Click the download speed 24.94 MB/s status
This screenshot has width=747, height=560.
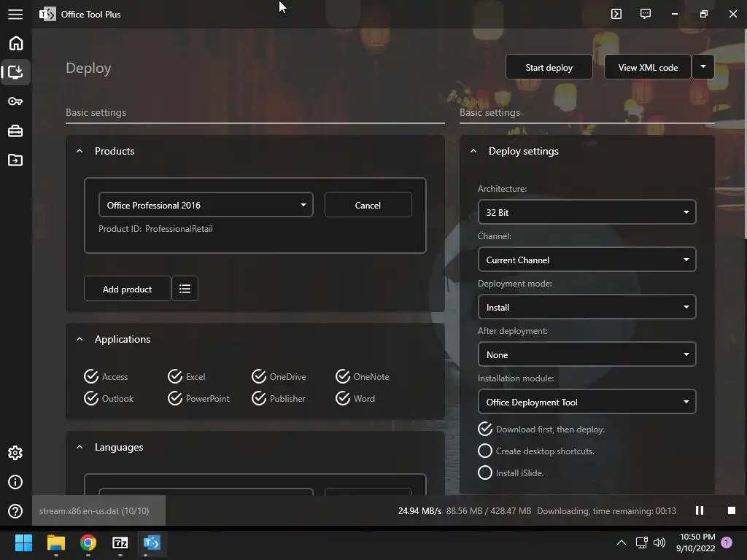[x=419, y=511]
